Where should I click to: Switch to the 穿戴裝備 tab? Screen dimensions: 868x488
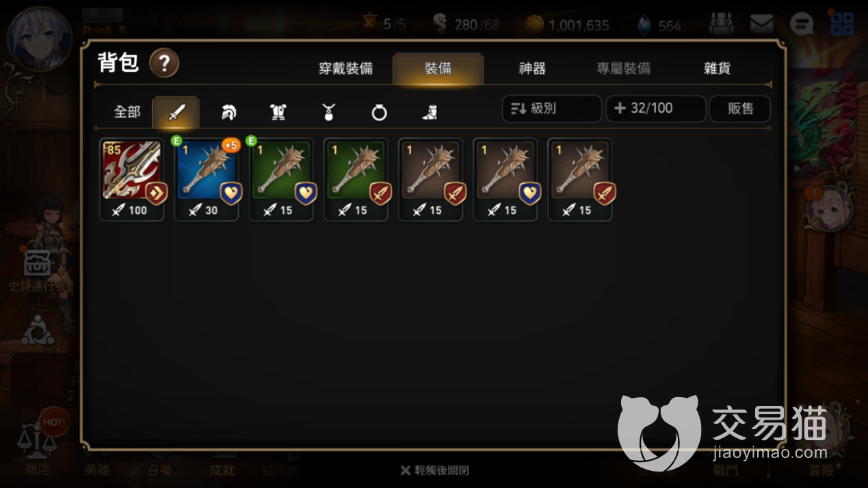(345, 68)
